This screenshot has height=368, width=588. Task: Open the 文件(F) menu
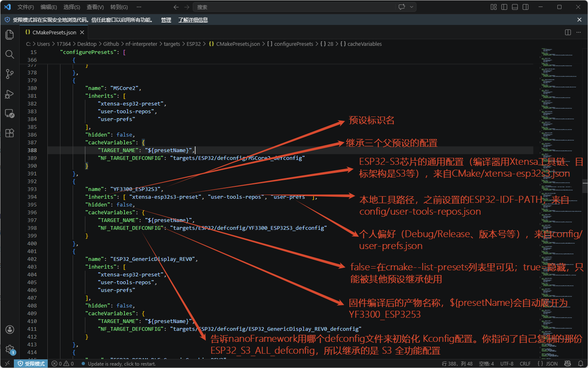click(26, 7)
